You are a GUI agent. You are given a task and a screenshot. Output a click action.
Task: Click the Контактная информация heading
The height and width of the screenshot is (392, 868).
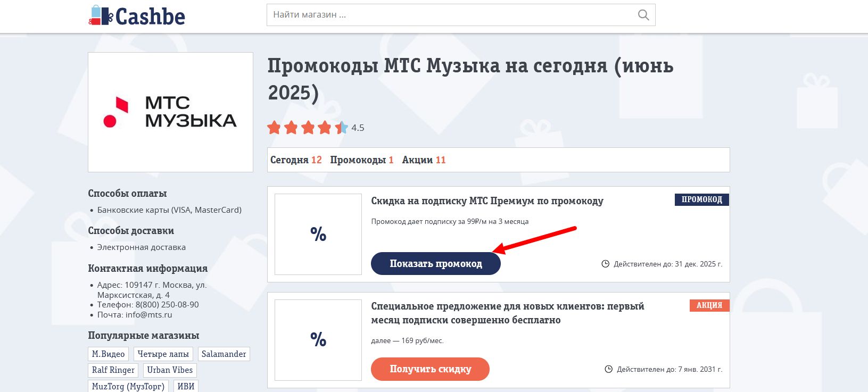pyautogui.click(x=148, y=269)
